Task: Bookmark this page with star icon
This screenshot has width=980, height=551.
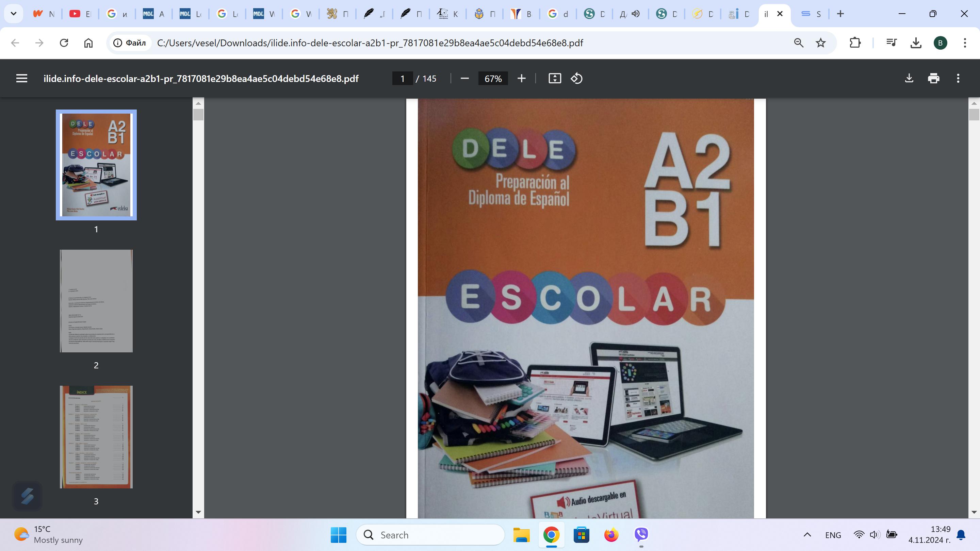Action: [x=821, y=43]
